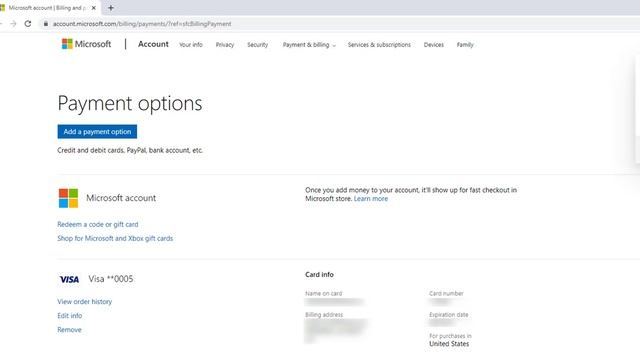Screen dimensions: 640x360
Task: Click the Microsoft logo in header
Action: pyautogui.click(x=86, y=44)
